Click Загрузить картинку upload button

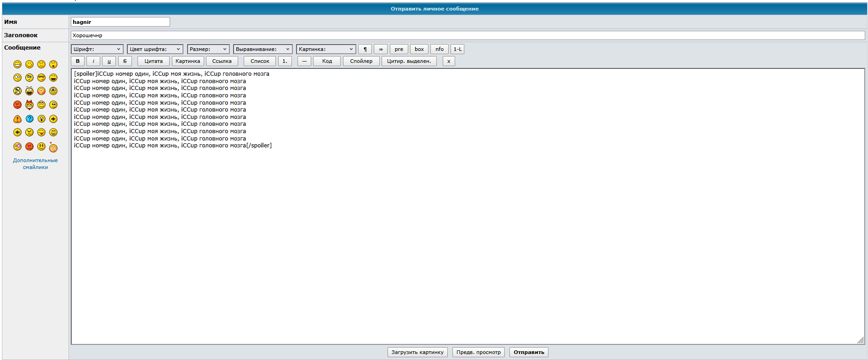tap(417, 352)
